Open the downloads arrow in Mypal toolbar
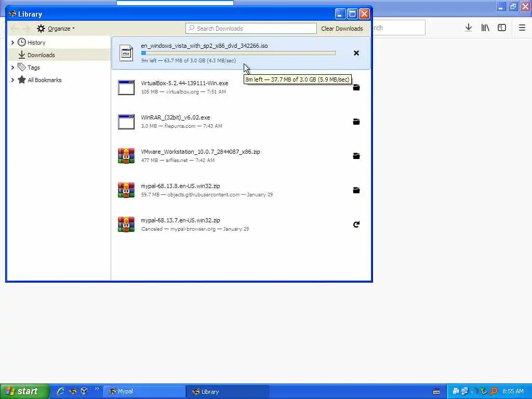The width and height of the screenshot is (532, 399). (x=469, y=28)
